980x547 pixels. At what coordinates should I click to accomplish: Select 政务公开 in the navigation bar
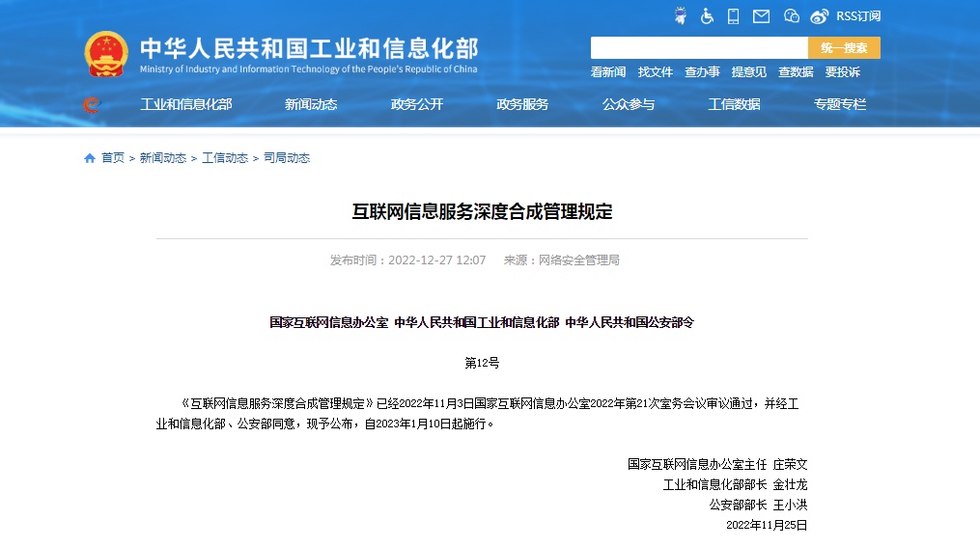click(x=417, y=104)
